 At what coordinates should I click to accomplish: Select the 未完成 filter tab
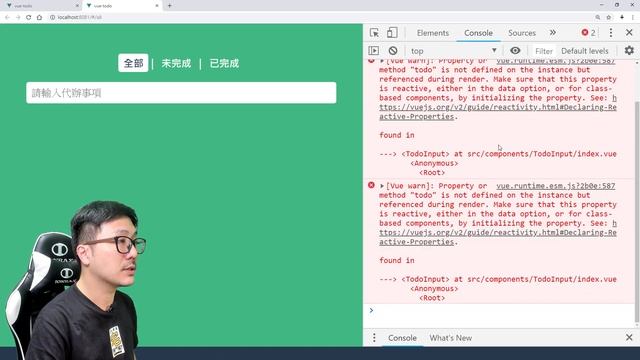(176, 63)
